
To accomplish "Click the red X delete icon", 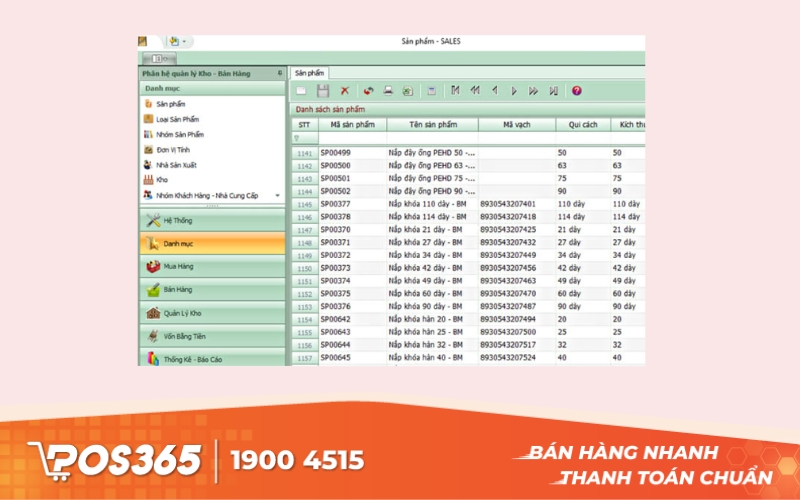I will [345, 91].
